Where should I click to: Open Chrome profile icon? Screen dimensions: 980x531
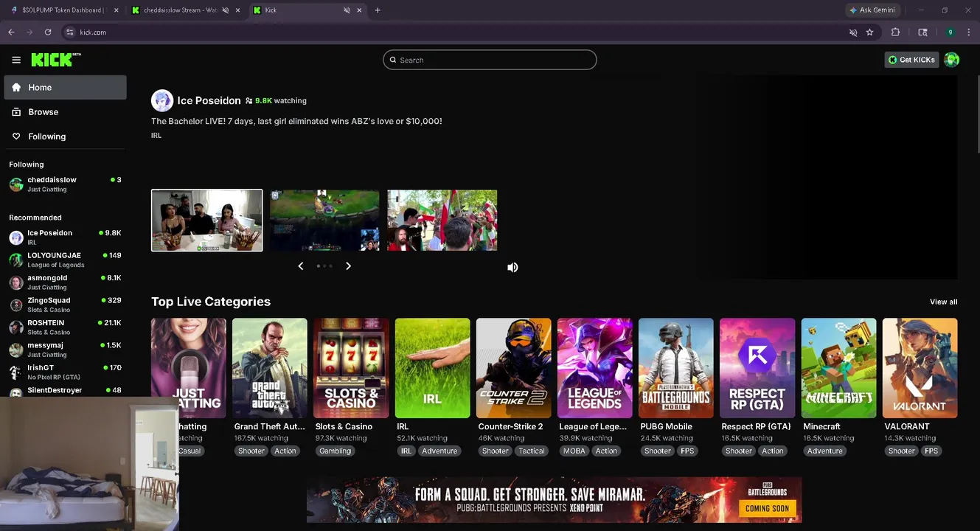(x=951, y=32)
